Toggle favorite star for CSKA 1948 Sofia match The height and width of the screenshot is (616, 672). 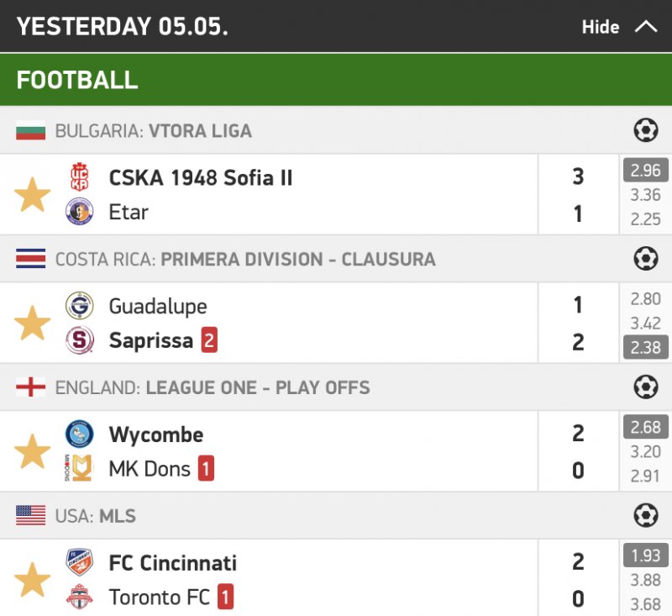[33, 195]
